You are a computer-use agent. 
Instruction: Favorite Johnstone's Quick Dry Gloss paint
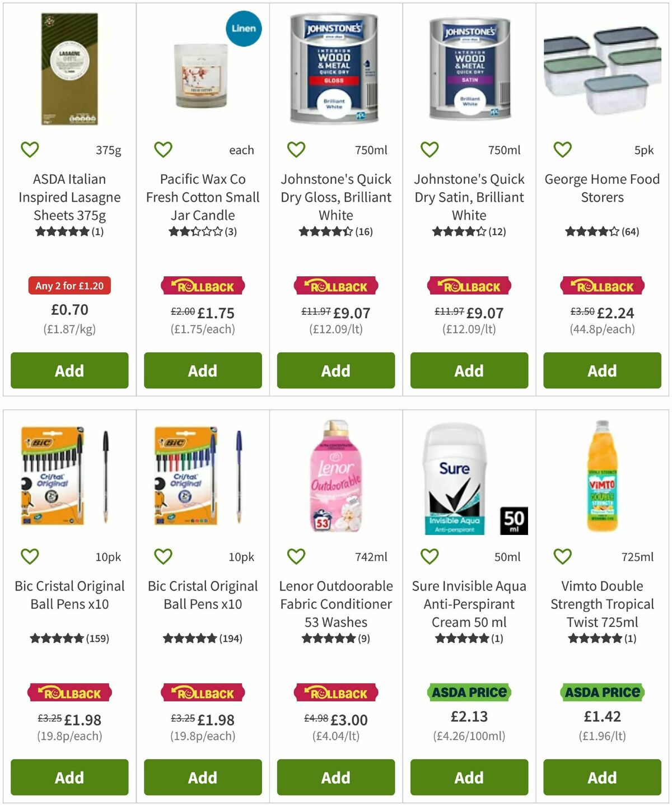[x=296, y=149]
